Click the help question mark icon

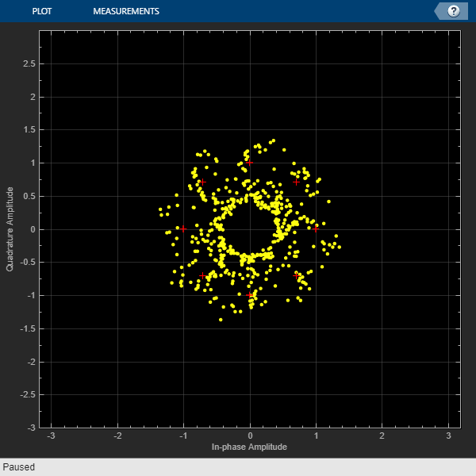click(454, 11)
